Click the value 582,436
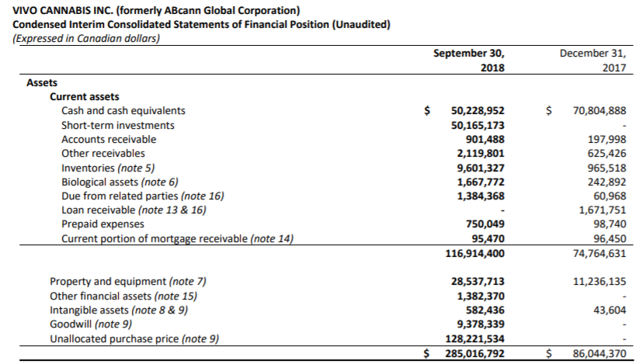This screenshot has height=364, width=636. (x=485, y=310)
